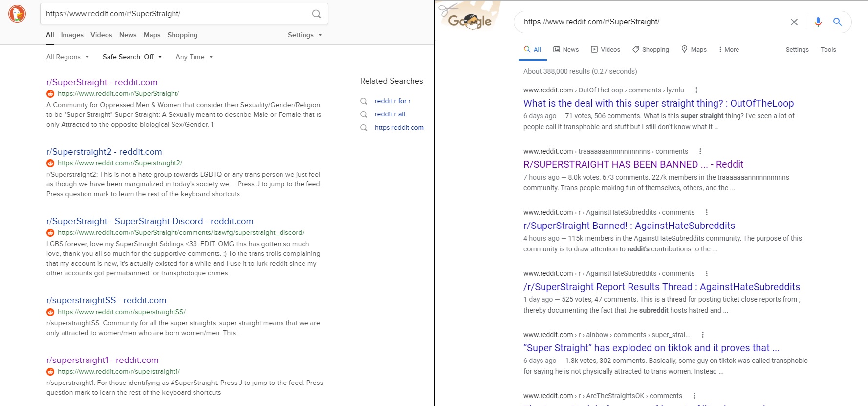The width and height of the screenshot is (868, 406).
Task: Open Google Settings menu
Action: point(797,50)
